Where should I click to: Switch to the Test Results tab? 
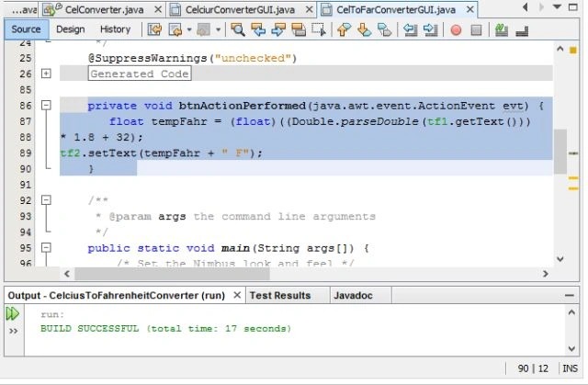click(x=280, y=295)
